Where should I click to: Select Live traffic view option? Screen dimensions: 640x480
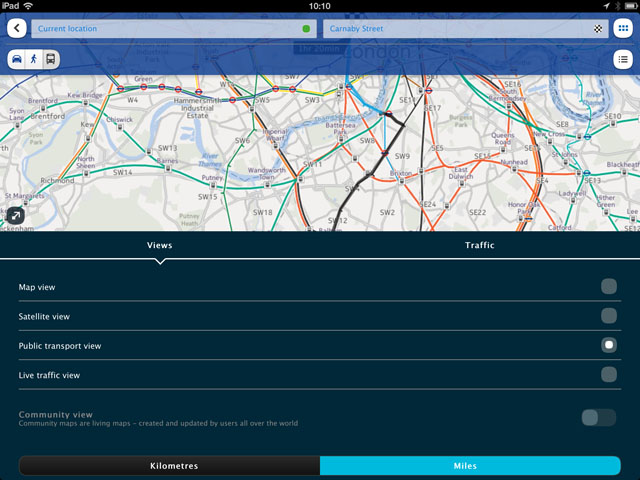(x=320, y=375)
